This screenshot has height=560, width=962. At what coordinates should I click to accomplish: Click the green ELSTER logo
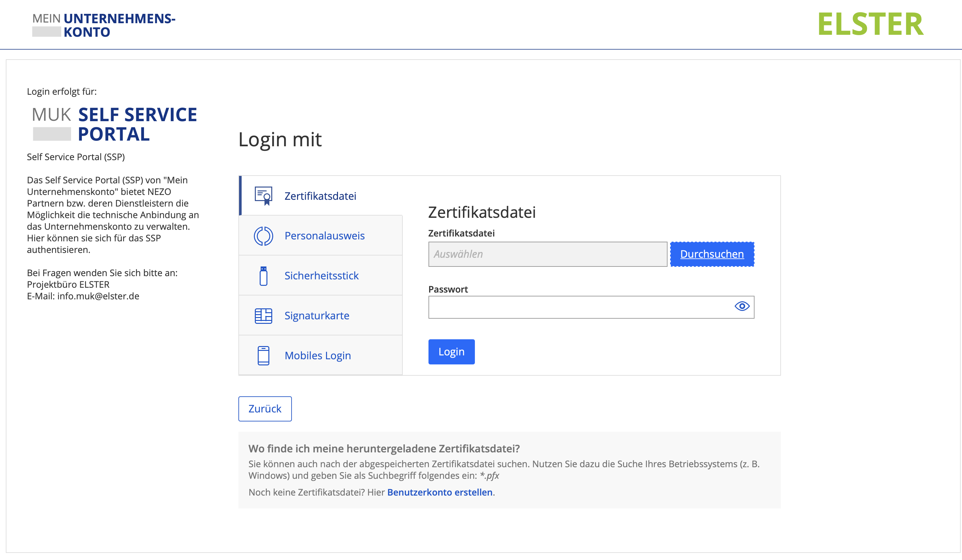pyautogui.click(x=870, y=24)
